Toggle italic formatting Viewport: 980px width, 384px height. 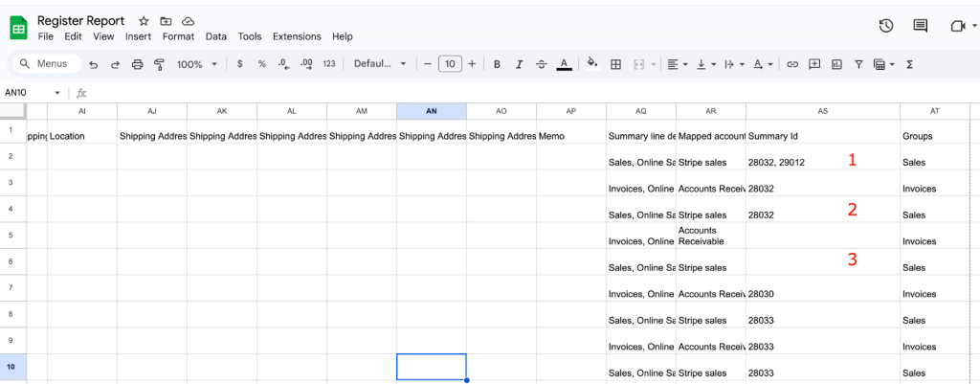(x=519, y=64)
